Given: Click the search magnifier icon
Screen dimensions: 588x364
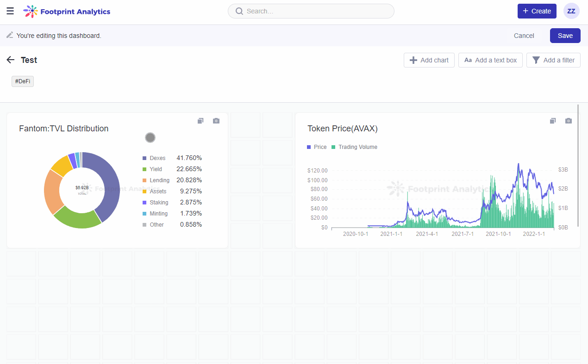Looking at the screenshot, I should coord(239,11).
